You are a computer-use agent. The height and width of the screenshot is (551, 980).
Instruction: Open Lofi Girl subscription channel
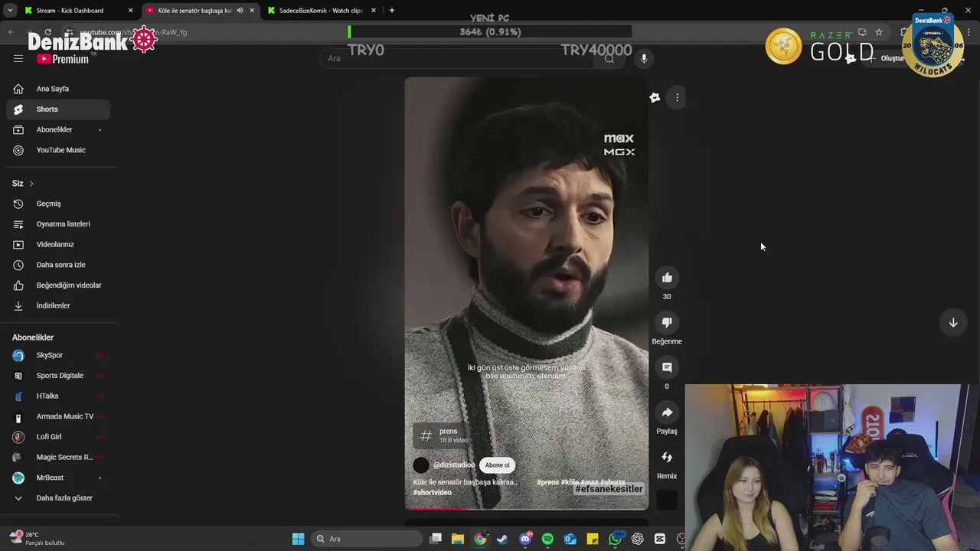tap(58, 437)
